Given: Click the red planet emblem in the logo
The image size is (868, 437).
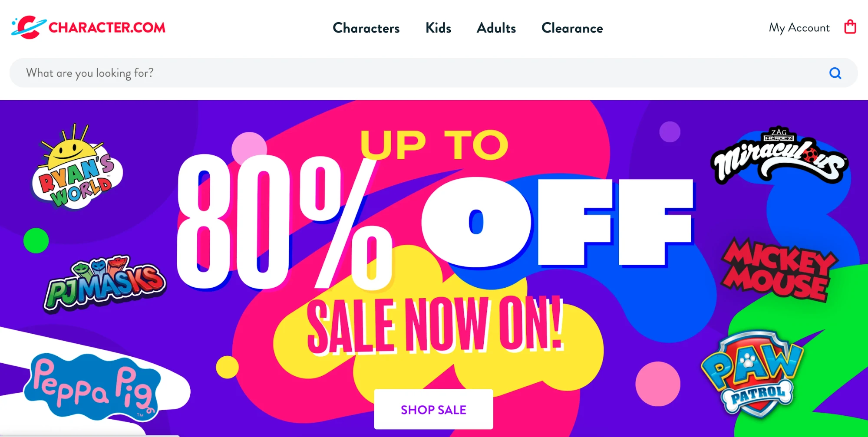Looking at the screenshot, I should point(29,27).
